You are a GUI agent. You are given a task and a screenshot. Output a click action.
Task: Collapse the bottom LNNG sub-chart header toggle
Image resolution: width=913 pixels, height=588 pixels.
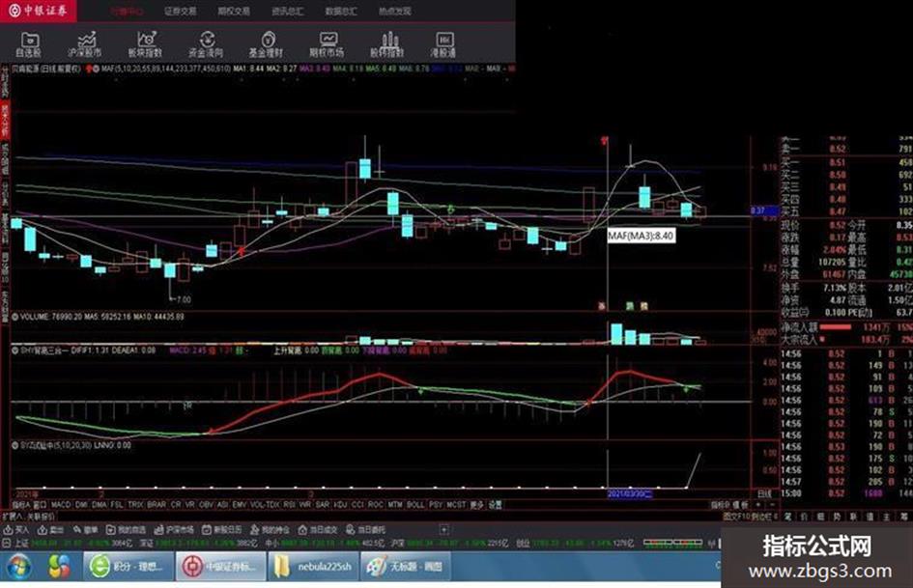(15, 445)
